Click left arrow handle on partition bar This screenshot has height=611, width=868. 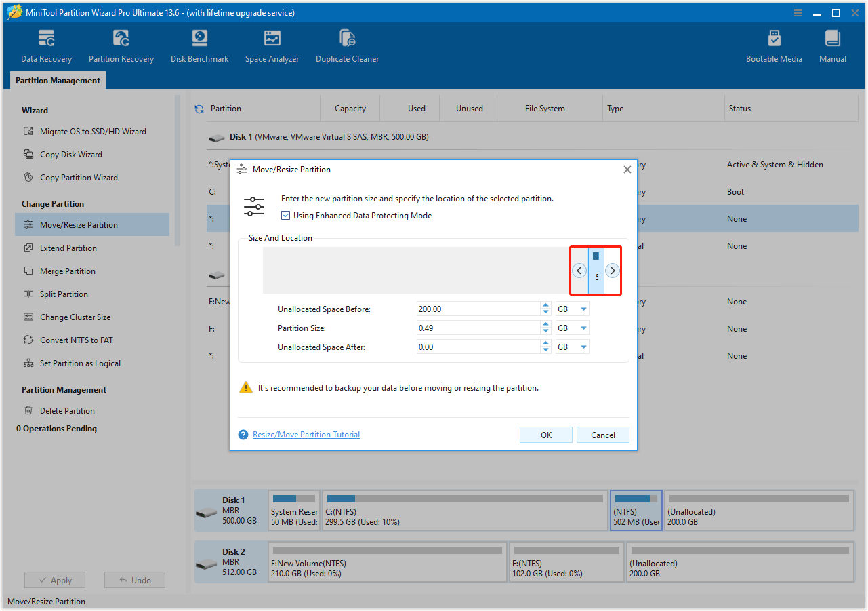pos(579,271)
